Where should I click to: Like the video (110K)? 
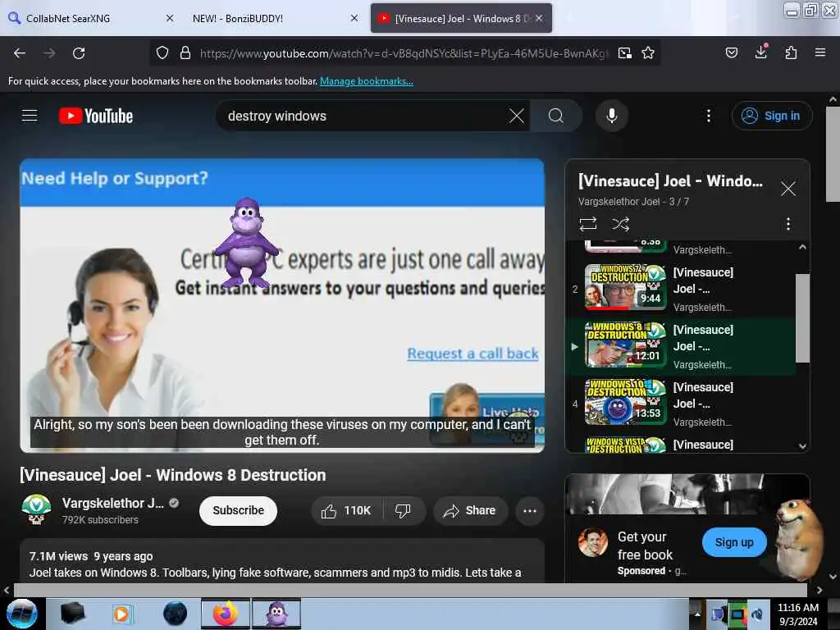click(x=347, y=510)
